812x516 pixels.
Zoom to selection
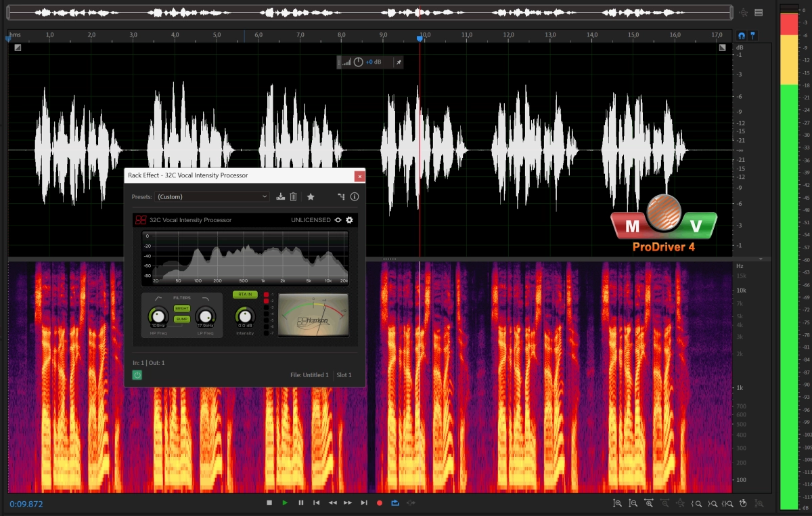tap(728, 503)
